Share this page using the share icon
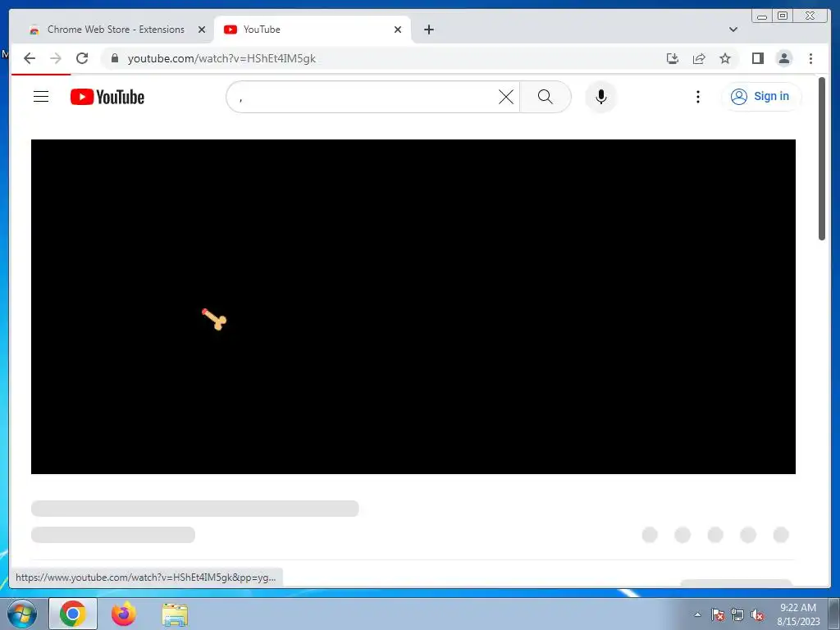This screenshot has height=630, width=840. [x=699, y=58]
